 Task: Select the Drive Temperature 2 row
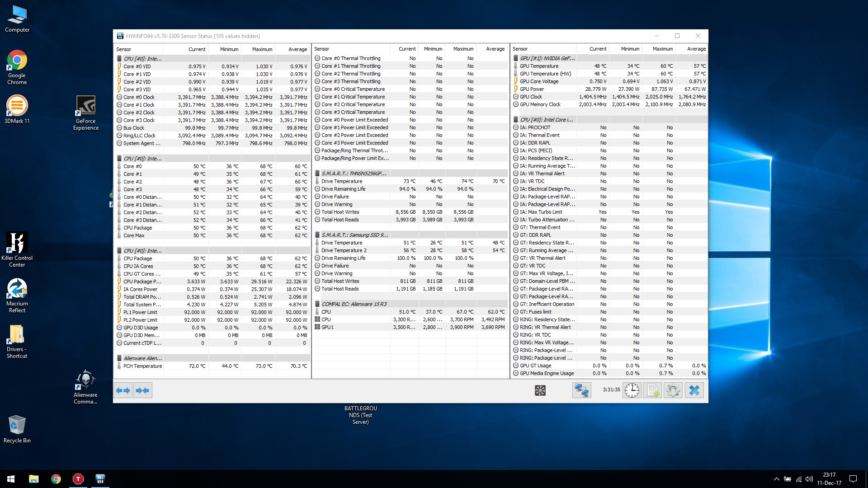click(x=410, y=250)
